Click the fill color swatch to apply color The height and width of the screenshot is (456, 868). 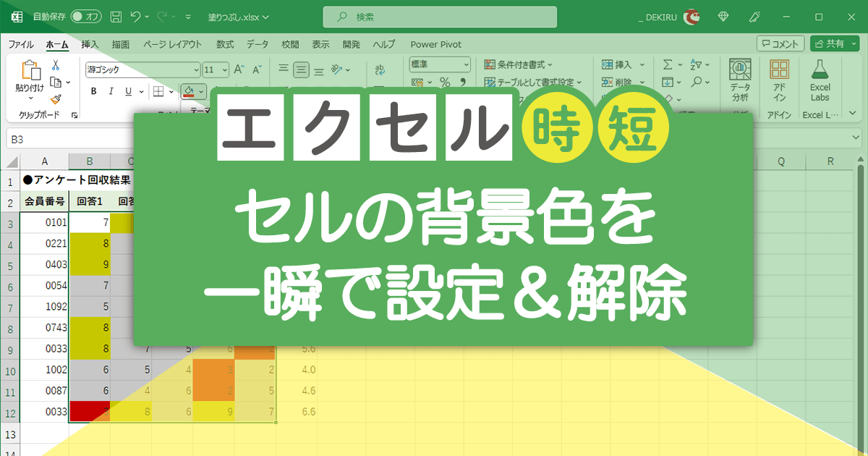coord(190,91)
